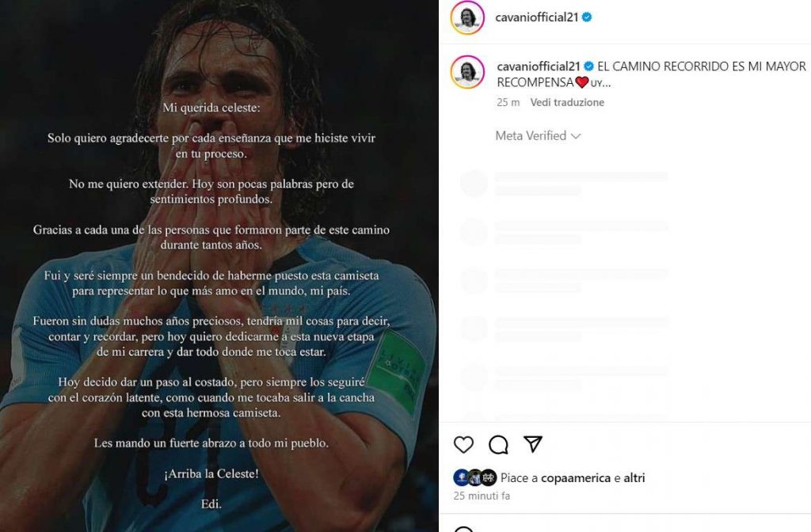Like the post with the heart icon
This screenshot has height=532, width=811.
pyautogui.click(x=463, y=445)
